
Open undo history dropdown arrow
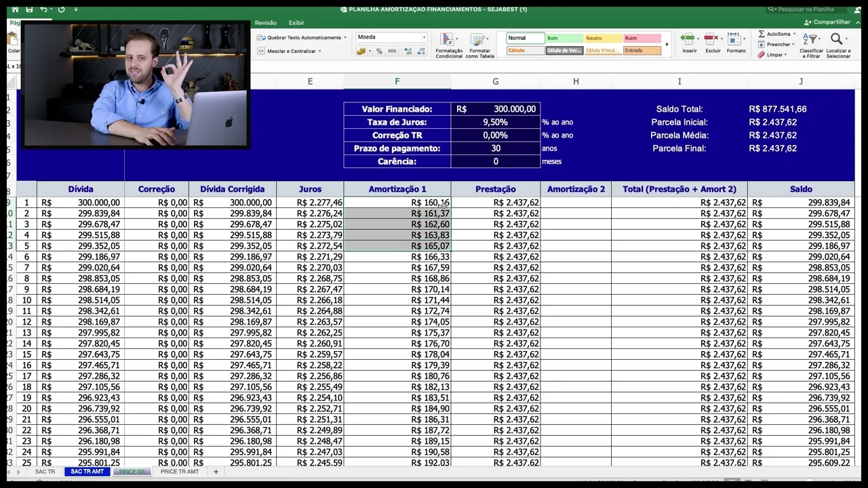pyautogui.click(x=52, y=9)
